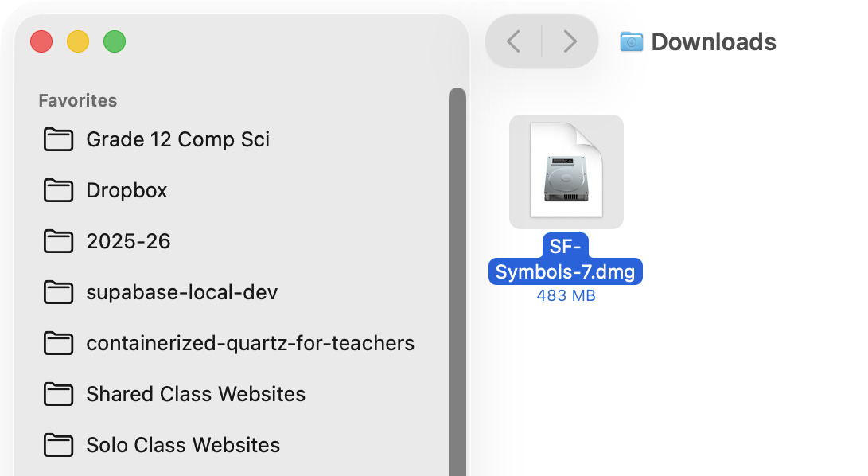Click the folder icon next to 2025-26
868x476 pixels.
(58, 241)
